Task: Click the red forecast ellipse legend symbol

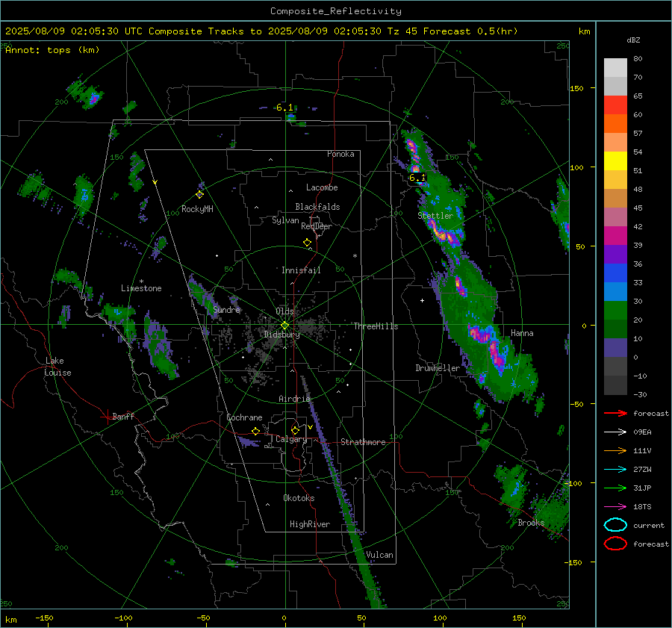Action: click(615, 544)
